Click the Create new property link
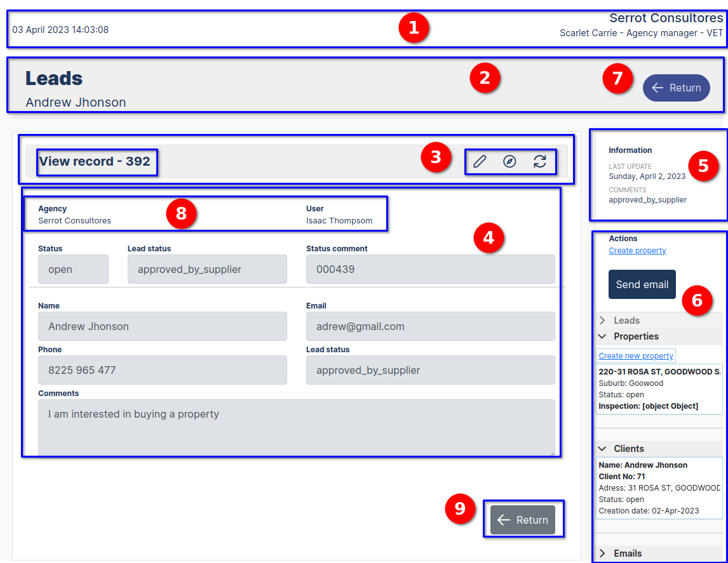The image size is (728, 563). point(635,355)
